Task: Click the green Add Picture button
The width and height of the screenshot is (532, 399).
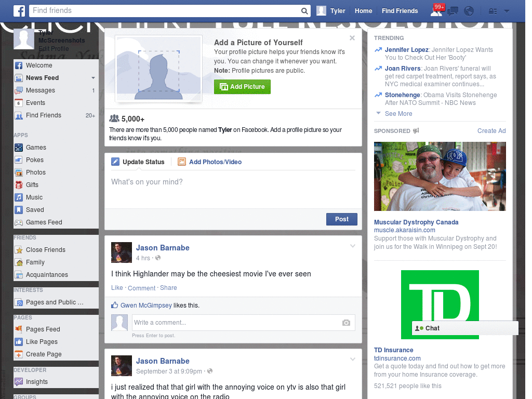Action: coord(242,87)
